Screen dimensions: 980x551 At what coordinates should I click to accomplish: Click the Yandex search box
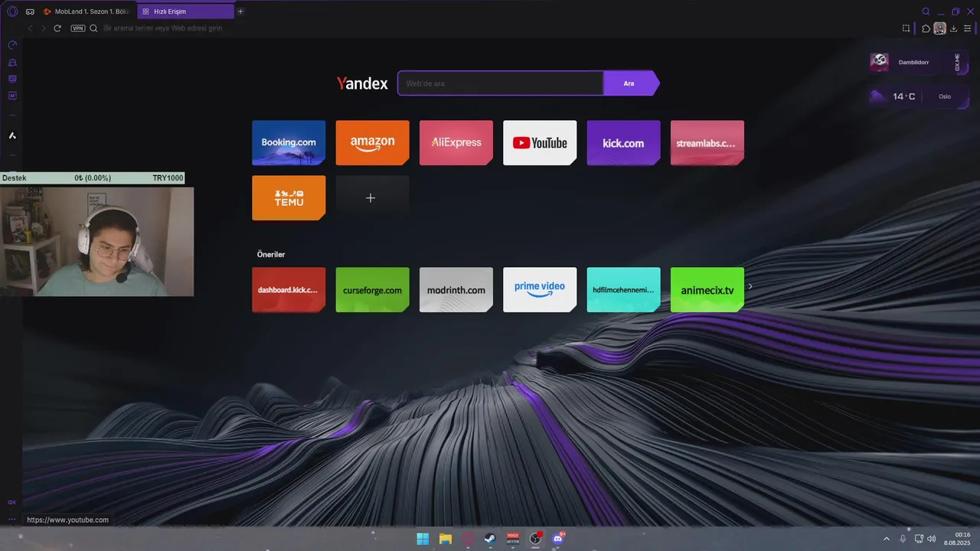point(501,83)
